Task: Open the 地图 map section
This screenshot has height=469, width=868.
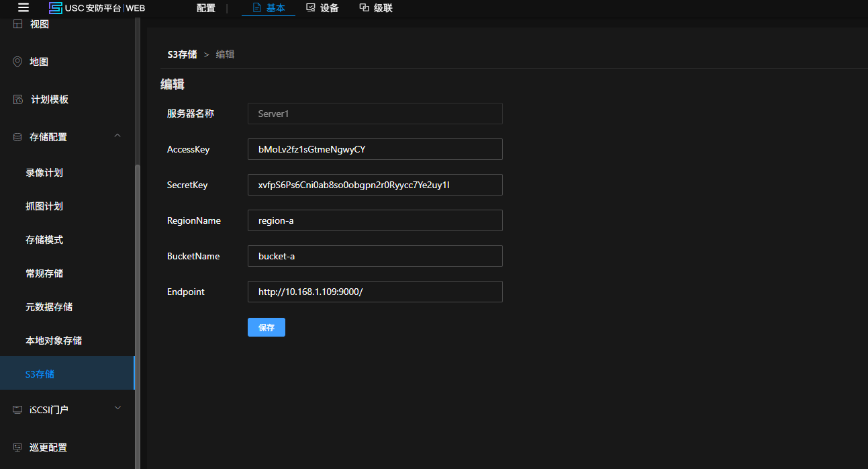Action: 39,62
